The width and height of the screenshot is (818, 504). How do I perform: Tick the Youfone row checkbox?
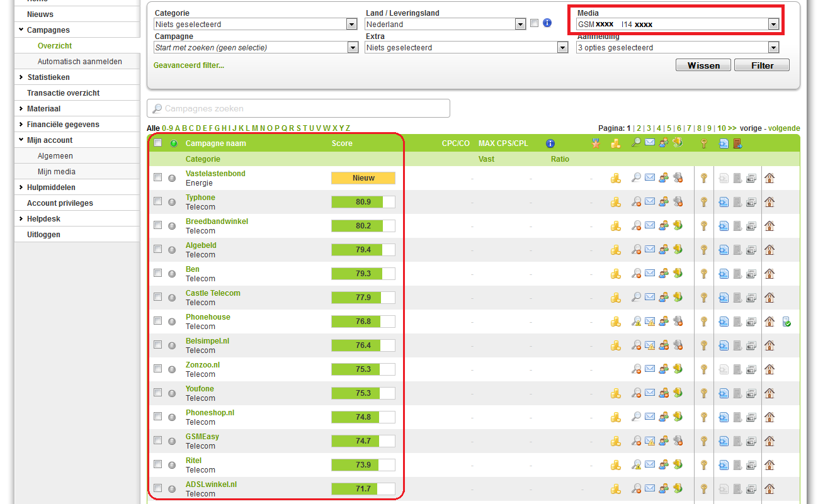157,393
